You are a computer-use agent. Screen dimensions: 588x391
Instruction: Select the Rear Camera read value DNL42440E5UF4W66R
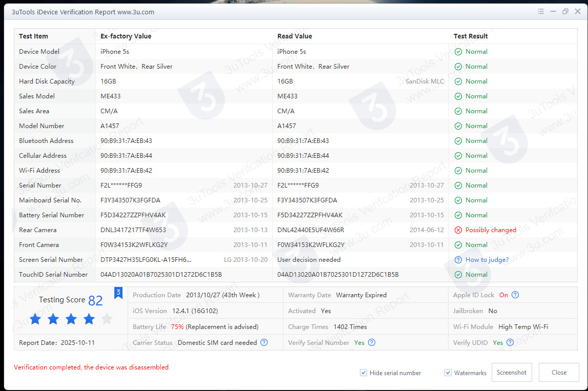(x=311, y=230)
